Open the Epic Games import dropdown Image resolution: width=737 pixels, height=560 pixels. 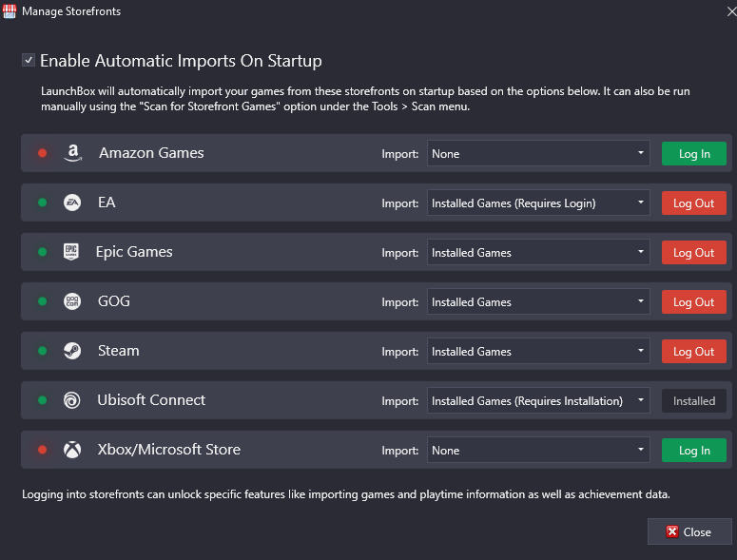click(x=538, y=252)
